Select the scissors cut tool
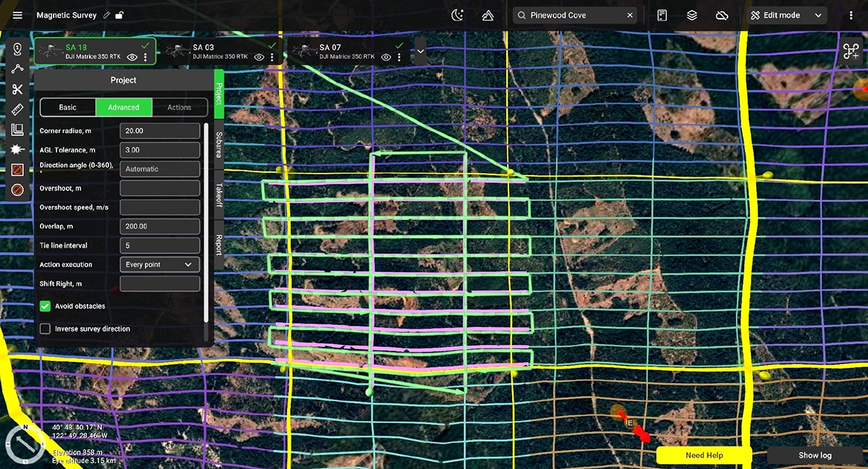Viewport: 868px width, 469px height. coord(17,89)
